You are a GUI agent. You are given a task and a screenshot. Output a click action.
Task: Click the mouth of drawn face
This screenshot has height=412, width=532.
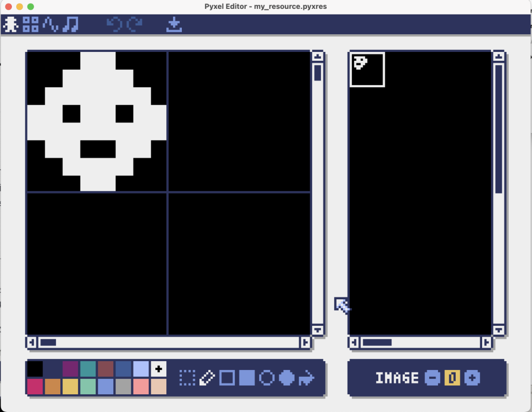click(x=98, y=149)
